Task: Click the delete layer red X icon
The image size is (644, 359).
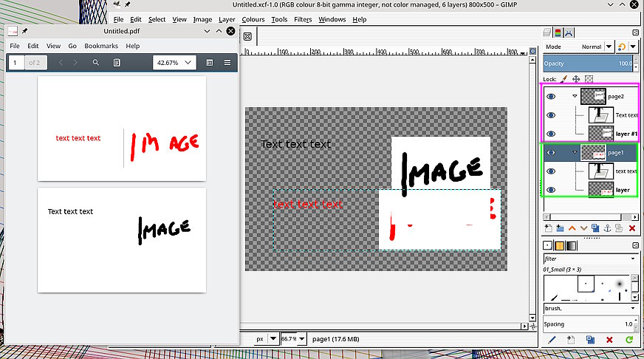Action: 632,228
